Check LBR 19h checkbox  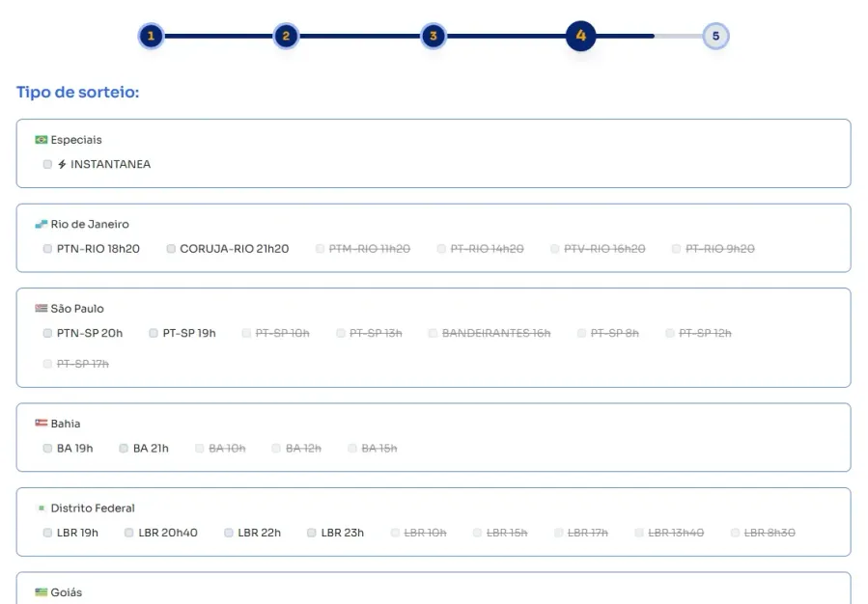click(47, 533)
